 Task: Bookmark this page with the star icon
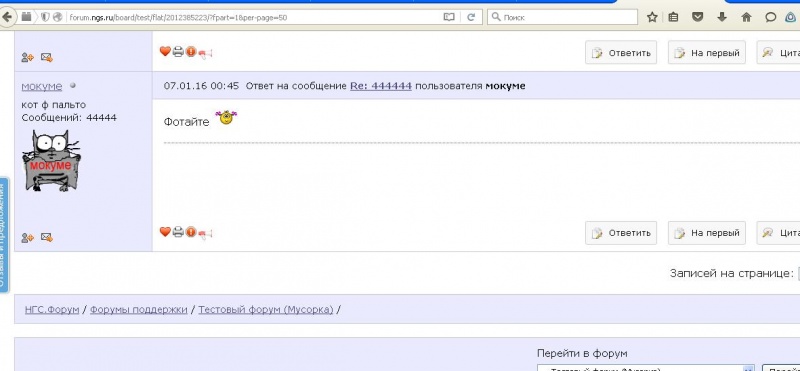click(x=652, y=17)
